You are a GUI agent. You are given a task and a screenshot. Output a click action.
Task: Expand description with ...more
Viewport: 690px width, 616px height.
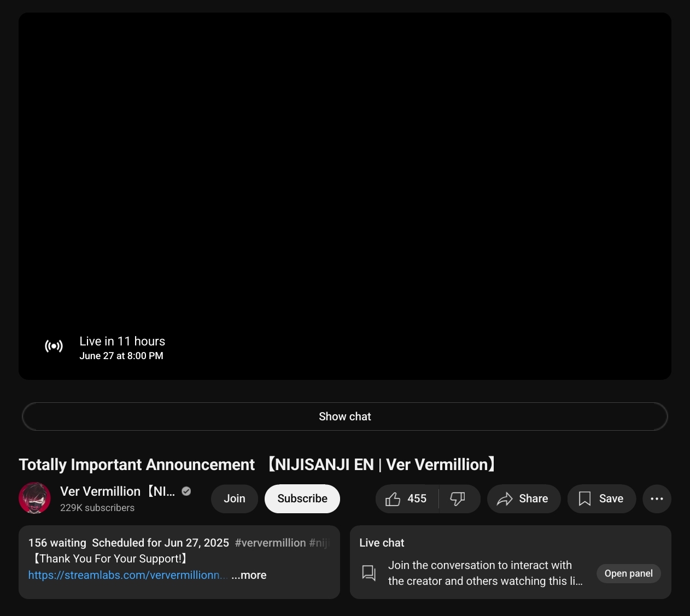pos(249,575)
